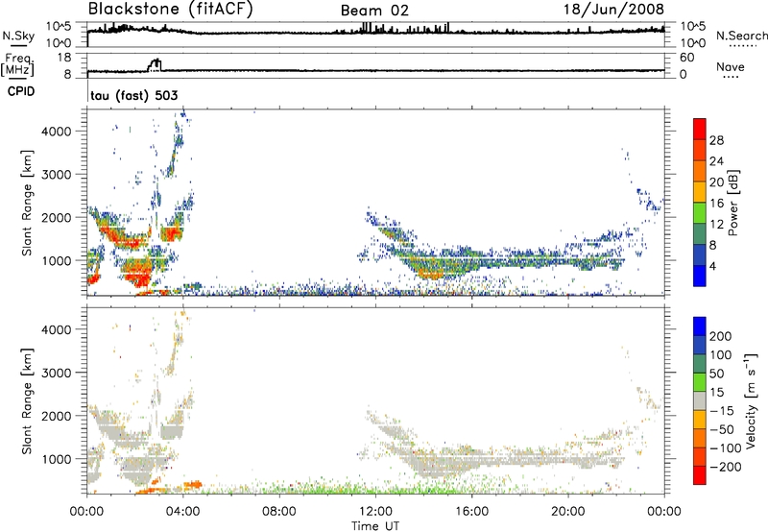This screenshot has width=768, height=532.
Task: Click the date '18/Jun/2008'
Action: (x=613, y=10)
